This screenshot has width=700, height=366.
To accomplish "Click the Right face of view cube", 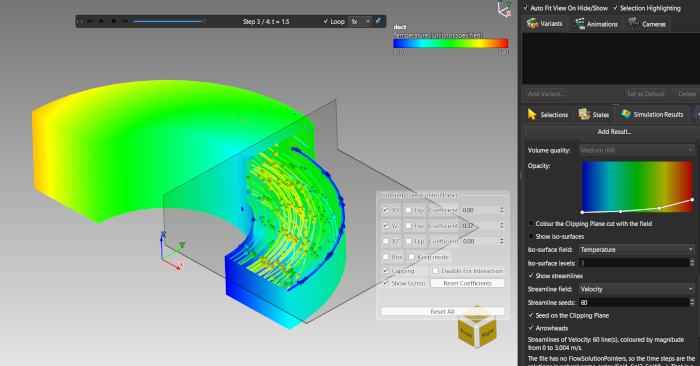I will tap(487, 332).
